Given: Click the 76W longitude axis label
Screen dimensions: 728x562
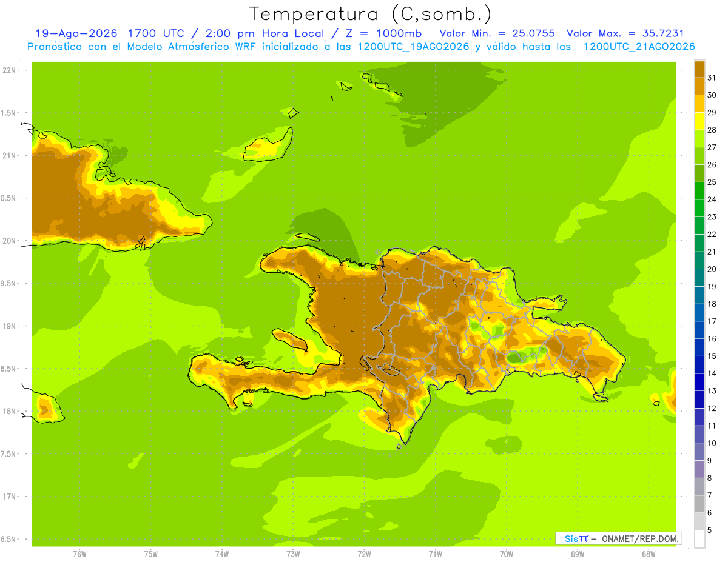Looking at the screenshot, I should coord(79,554).
